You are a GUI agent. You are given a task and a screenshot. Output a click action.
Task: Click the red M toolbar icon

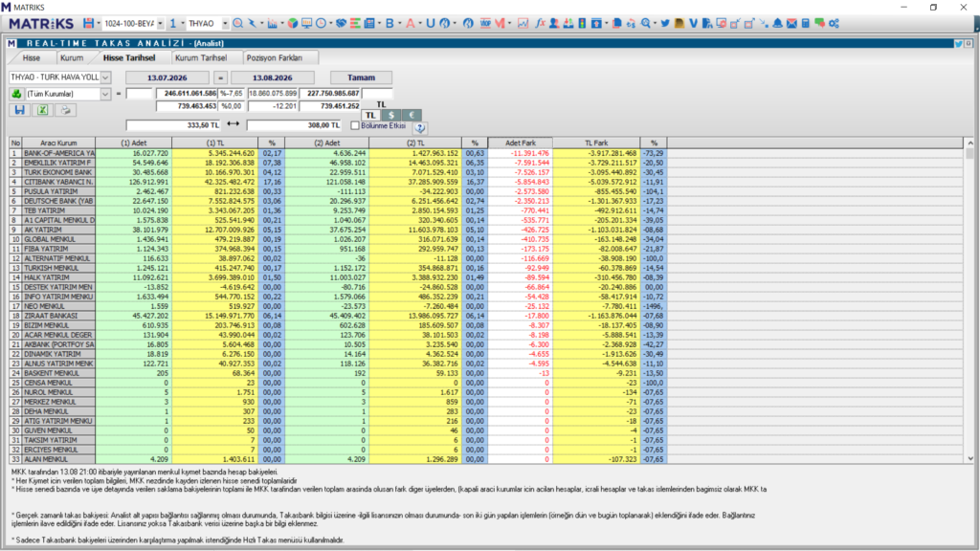500,23
